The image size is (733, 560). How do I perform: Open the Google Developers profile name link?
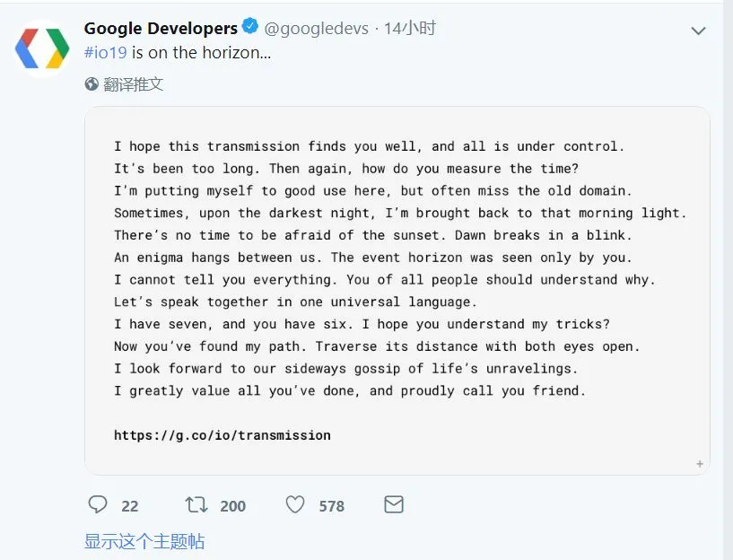(x=161, y=29)
